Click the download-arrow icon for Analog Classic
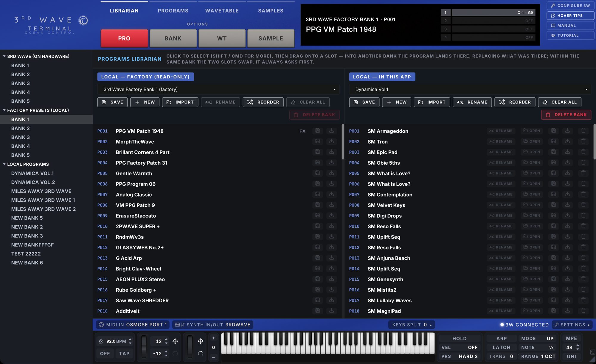Screen dimensions: 596x364 (331, 194)
